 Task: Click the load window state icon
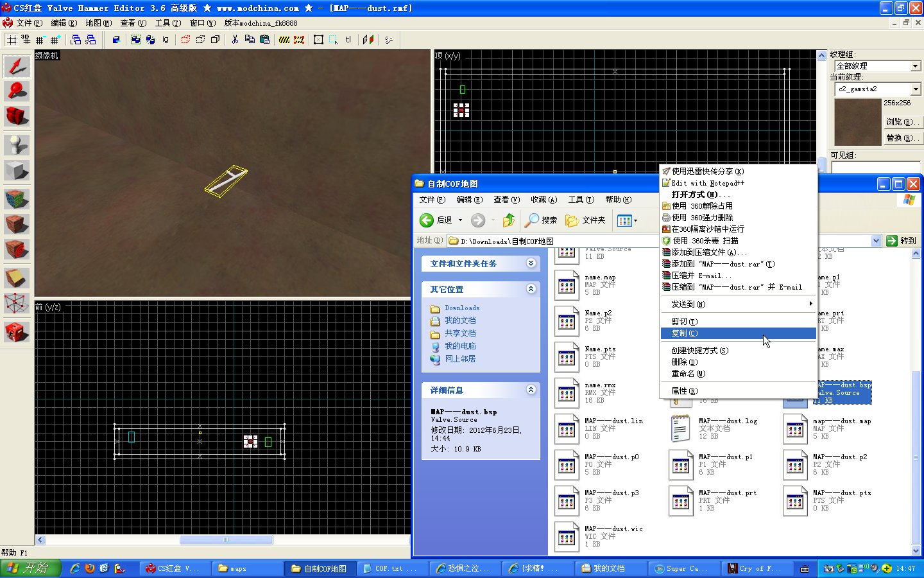pyautogui.click(x=76, y=40)
